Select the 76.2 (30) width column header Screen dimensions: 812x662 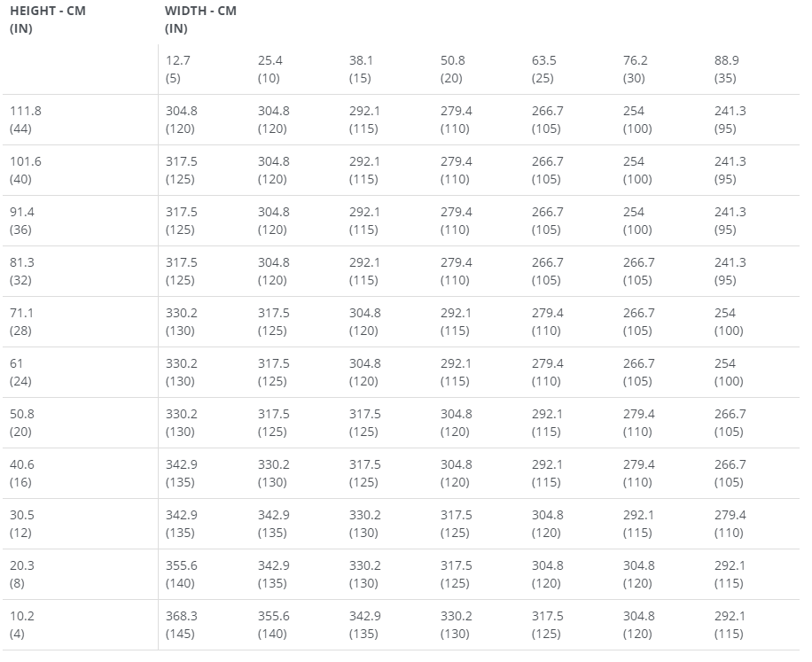(x=635, y=69)
